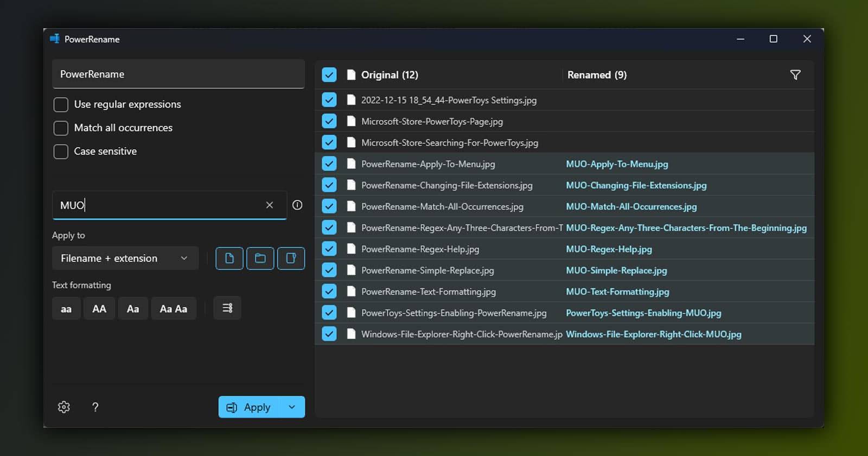The width and height of the screenshot is (868, 456).
Task: Enable Match all occurrences
Action: 61,128
